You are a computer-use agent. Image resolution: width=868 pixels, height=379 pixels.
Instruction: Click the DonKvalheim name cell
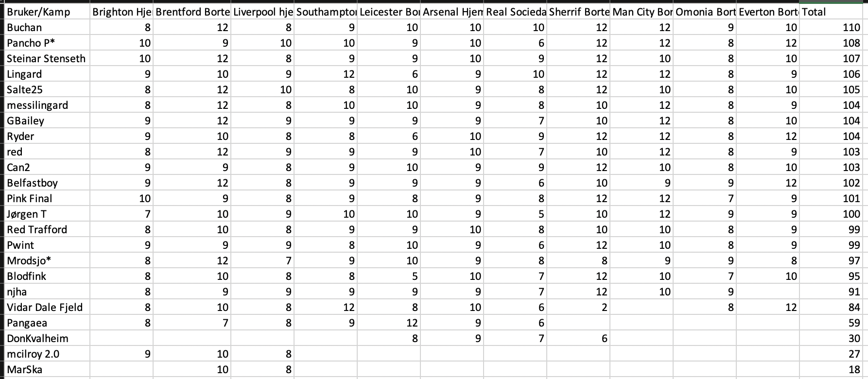(x=47, y=338)
